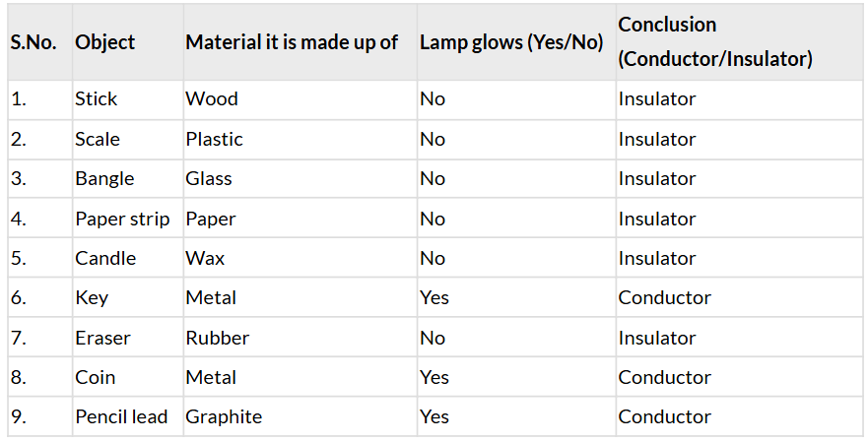The image size is (868, 442).
Task: Select the 'Plastic' material cell
Action: 215,139
